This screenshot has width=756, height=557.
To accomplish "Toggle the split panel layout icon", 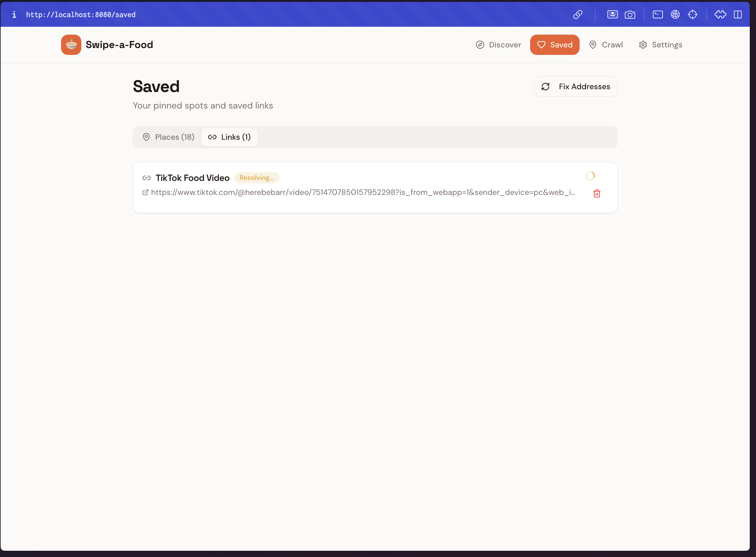I will (738, 14).
